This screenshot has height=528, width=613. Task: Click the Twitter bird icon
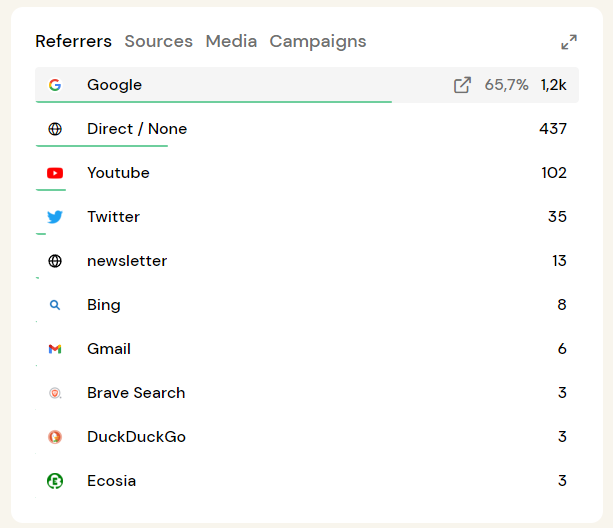tap(55, 217)
